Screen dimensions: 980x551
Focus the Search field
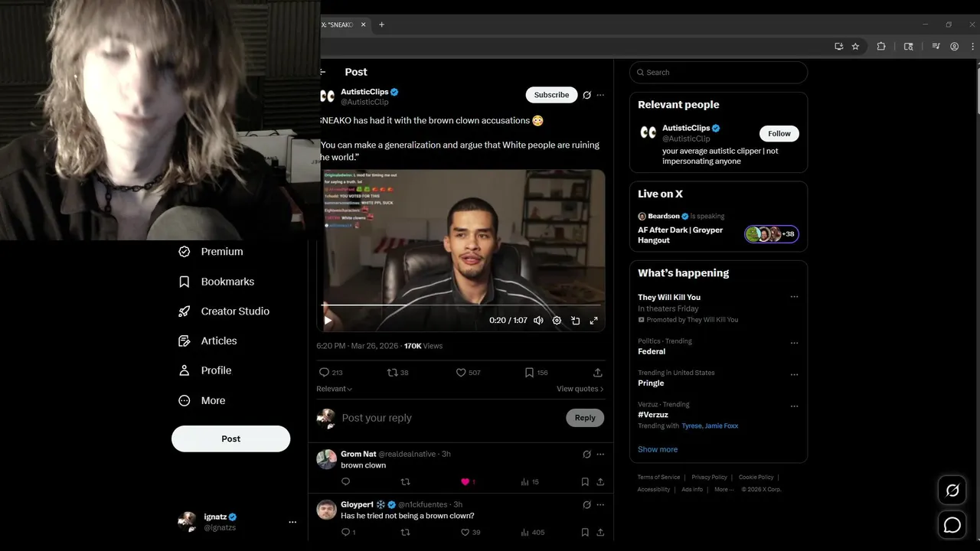(718, 73)
